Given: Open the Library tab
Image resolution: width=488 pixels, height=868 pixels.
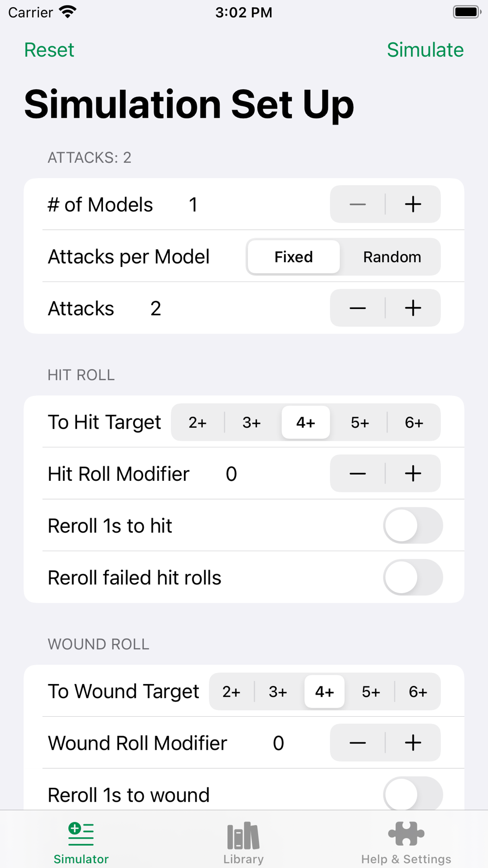Looking at the screenshot, I should pyautogui.click(x=244, y=843).
